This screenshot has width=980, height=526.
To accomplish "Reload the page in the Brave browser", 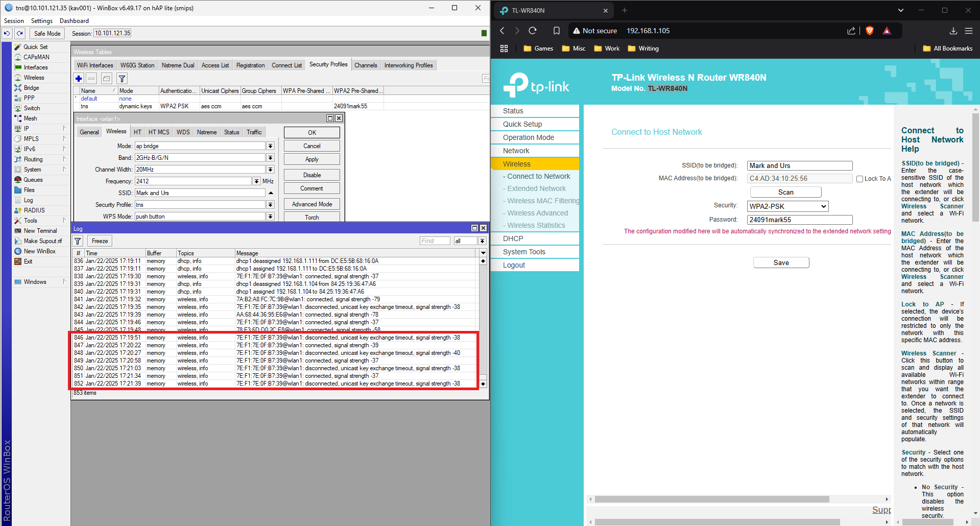I will pos(533,31).
